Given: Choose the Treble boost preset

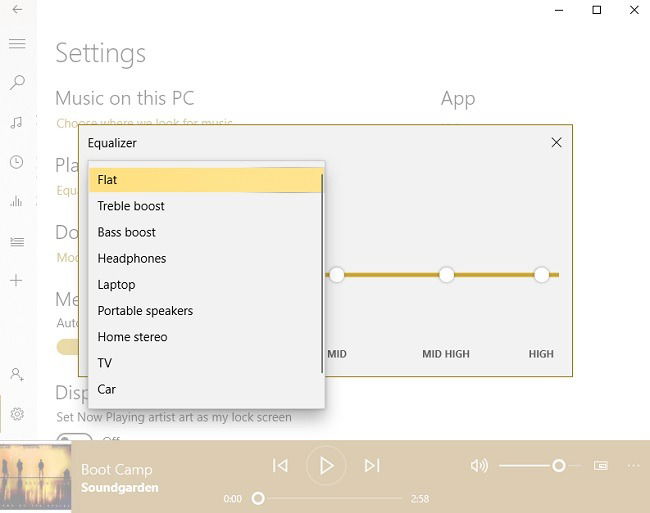Looking at the screenshot, I should click(205, 206).
